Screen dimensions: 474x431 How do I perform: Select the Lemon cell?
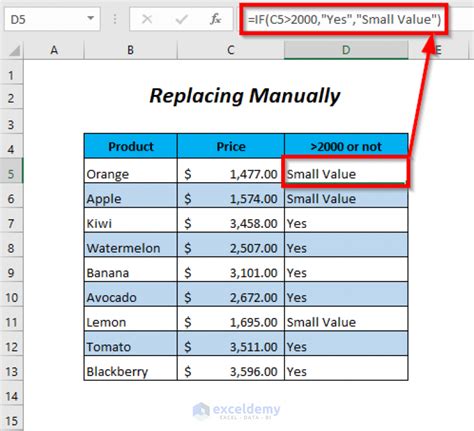coord(131,319)
